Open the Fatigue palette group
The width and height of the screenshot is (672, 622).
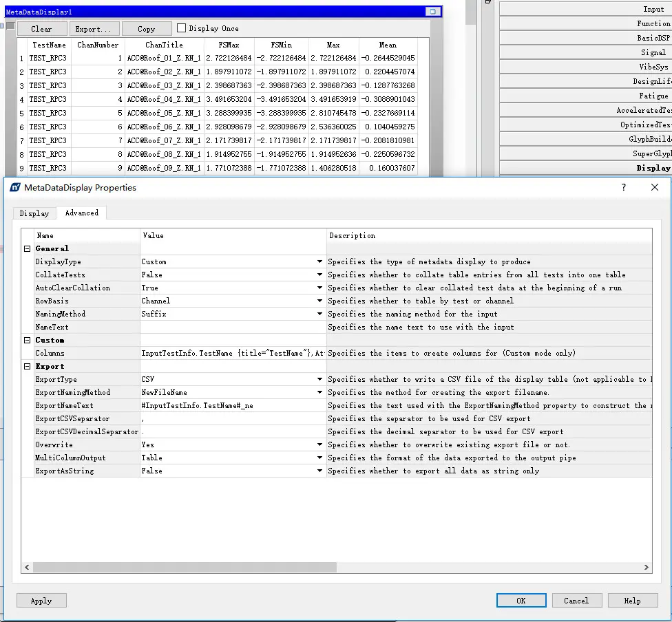(585, 96)
